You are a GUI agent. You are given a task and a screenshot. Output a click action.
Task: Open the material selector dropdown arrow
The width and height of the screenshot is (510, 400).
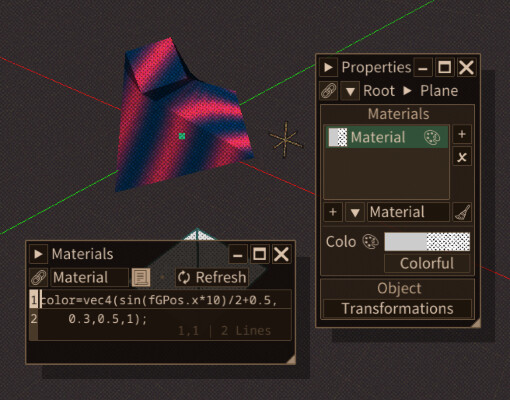(355, 212)
